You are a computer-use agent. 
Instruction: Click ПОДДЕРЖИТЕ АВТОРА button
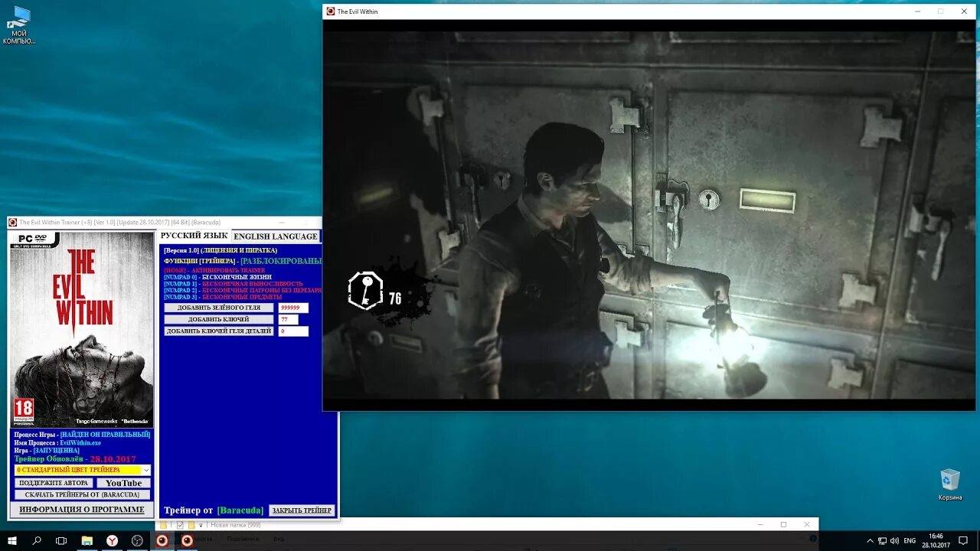coord(54,483)
